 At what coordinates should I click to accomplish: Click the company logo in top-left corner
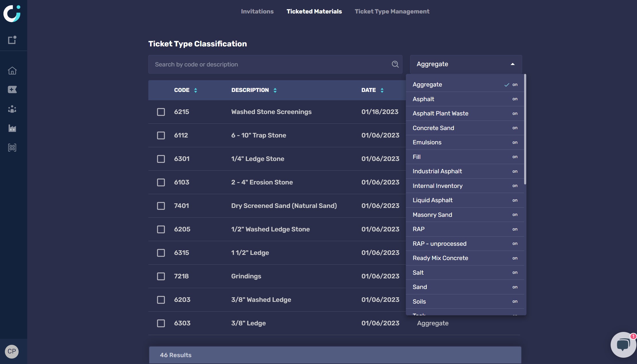click(13, 13)
